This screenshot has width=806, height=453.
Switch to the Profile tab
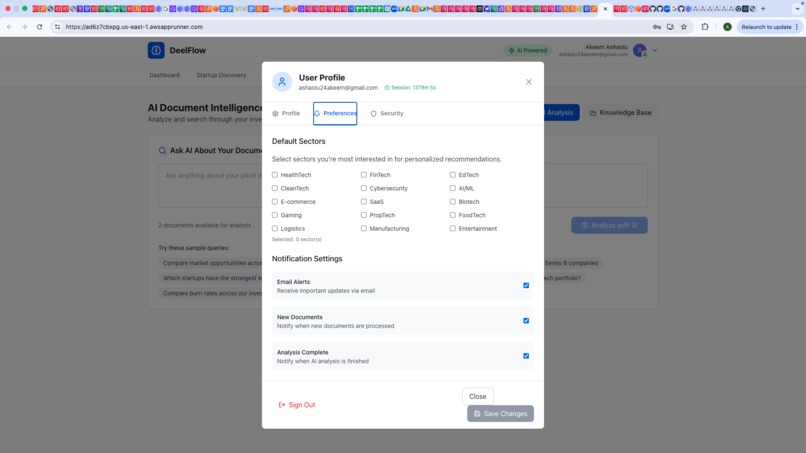pos(286,113)
